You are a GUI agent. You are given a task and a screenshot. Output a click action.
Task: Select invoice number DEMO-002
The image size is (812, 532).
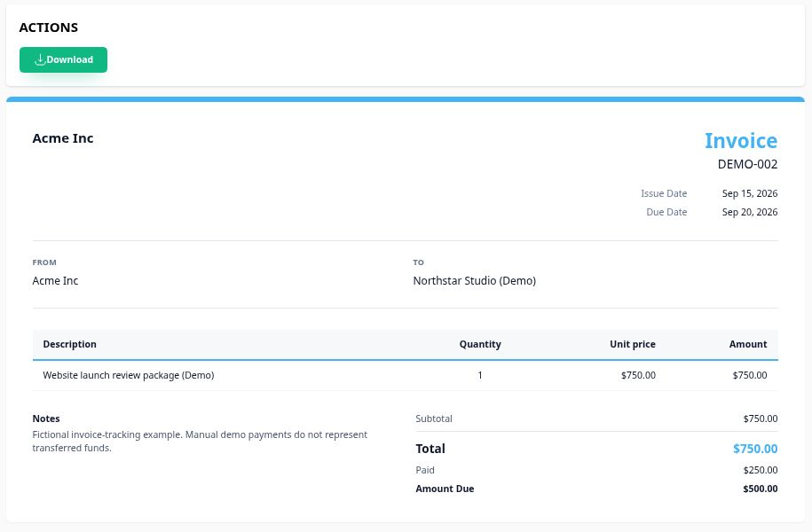coord(747,165)
